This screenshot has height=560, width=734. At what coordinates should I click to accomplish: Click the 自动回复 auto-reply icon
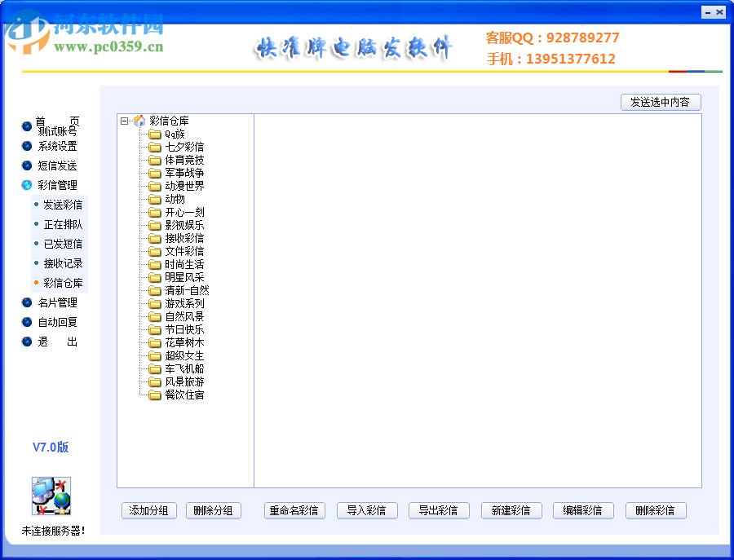27,322
